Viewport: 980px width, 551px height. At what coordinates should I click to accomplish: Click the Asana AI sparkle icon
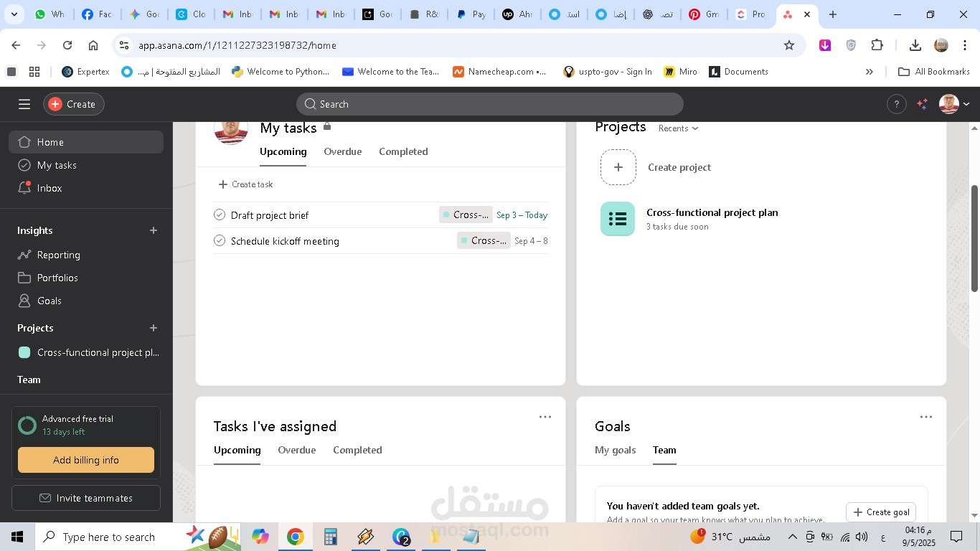click(923, 104)
